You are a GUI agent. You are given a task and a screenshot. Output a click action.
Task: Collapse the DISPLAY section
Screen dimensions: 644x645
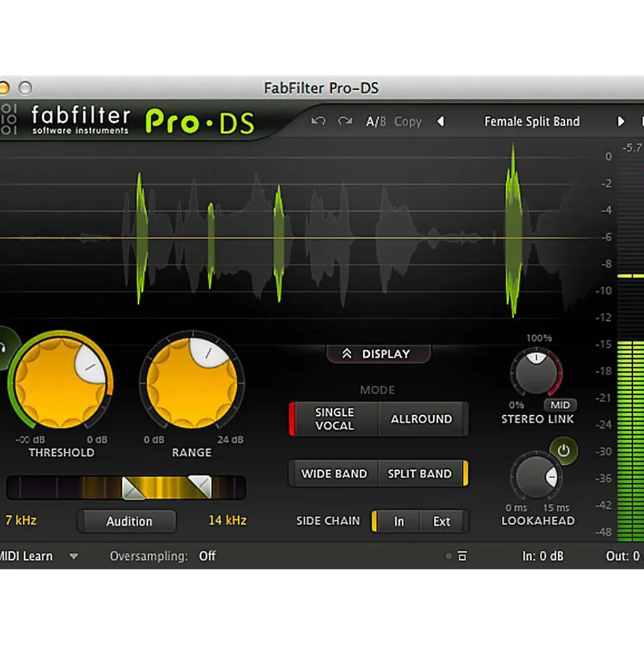(378, 354)
